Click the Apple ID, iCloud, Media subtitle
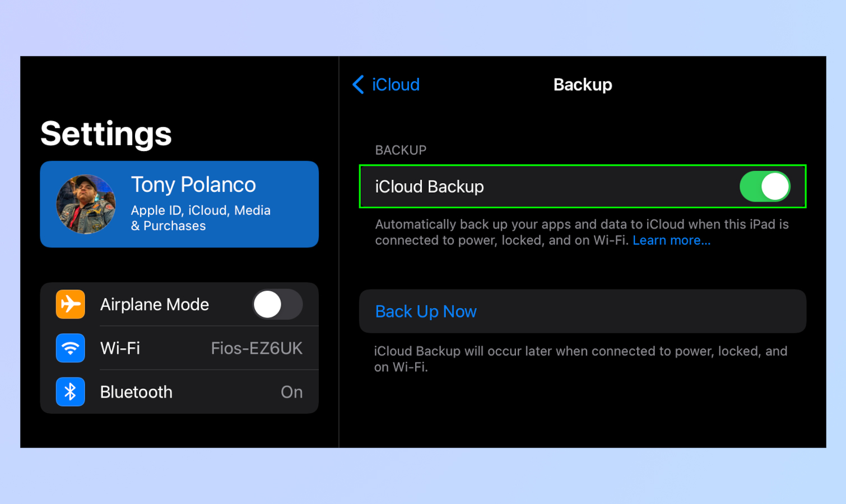846x504 pixels. coord(201,218)
